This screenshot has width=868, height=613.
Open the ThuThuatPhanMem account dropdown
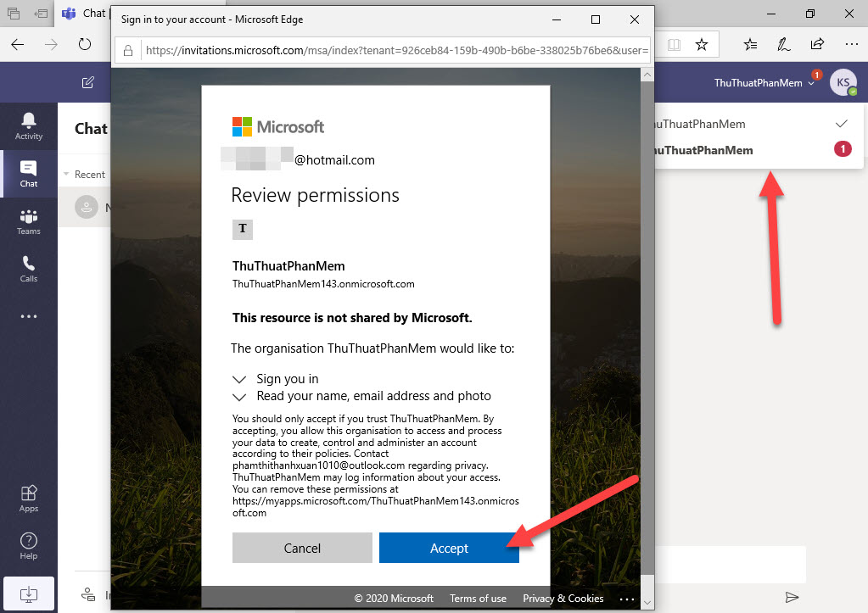point(765,81)
